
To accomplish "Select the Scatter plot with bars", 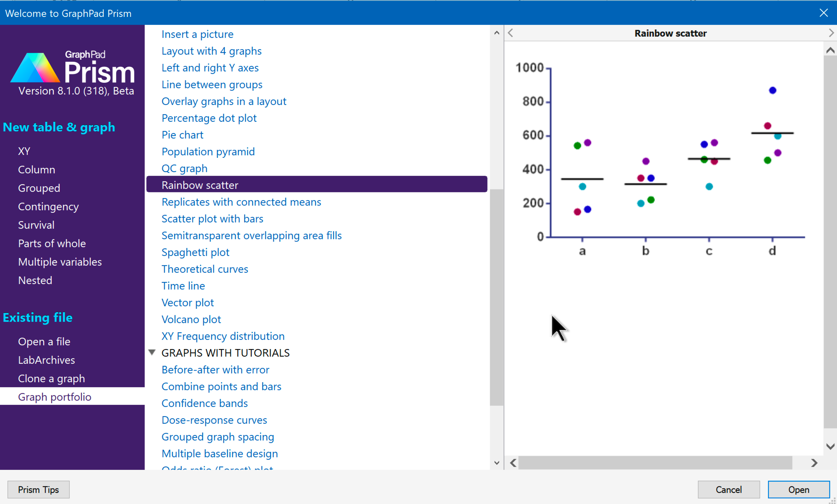I will coord(213,218).
